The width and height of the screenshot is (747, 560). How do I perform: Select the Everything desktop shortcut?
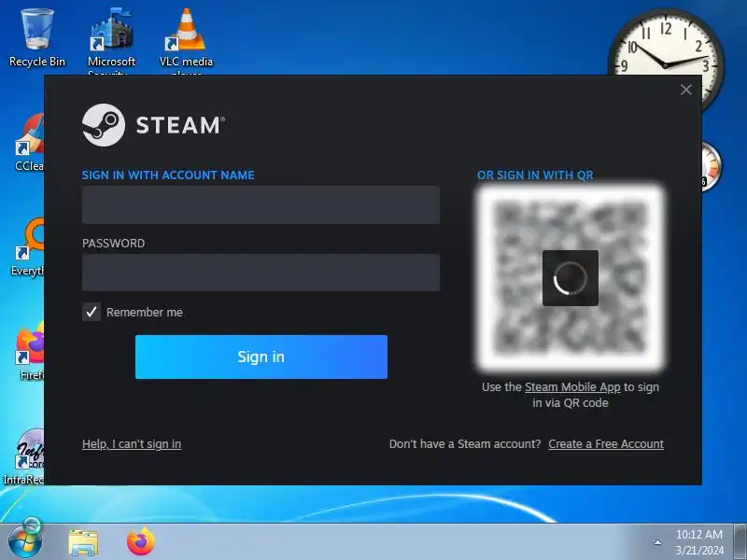(x=28, y=247)
